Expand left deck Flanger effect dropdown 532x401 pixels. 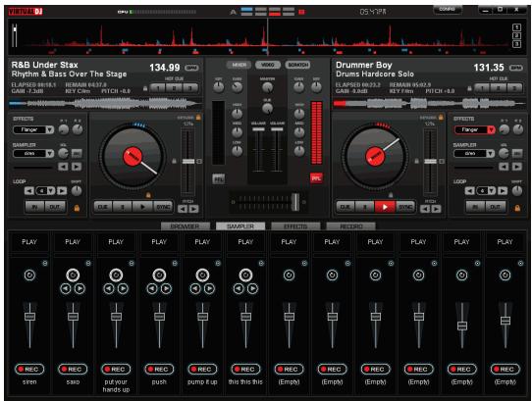click(50, 129)
